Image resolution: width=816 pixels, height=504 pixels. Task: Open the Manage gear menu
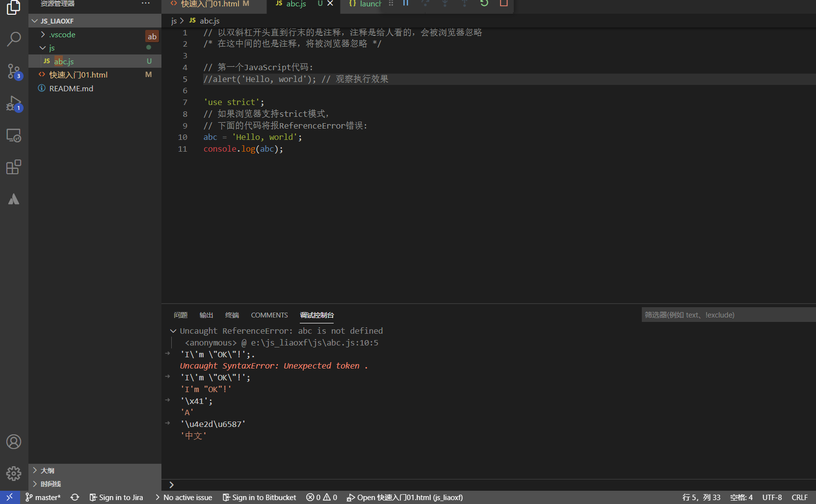(x=14, y=473)
